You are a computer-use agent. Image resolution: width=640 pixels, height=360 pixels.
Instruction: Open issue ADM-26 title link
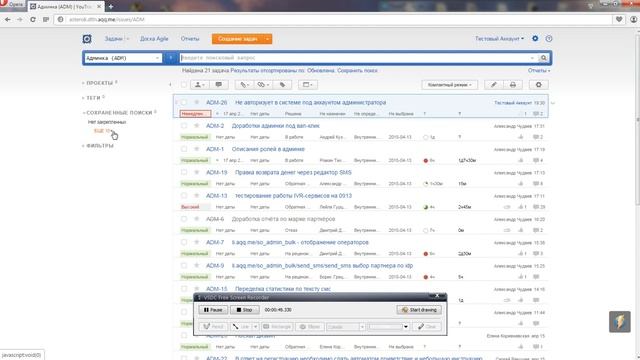click(310, 102)
